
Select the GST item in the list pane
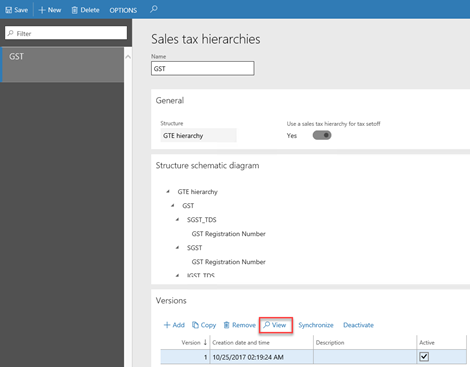62,65
